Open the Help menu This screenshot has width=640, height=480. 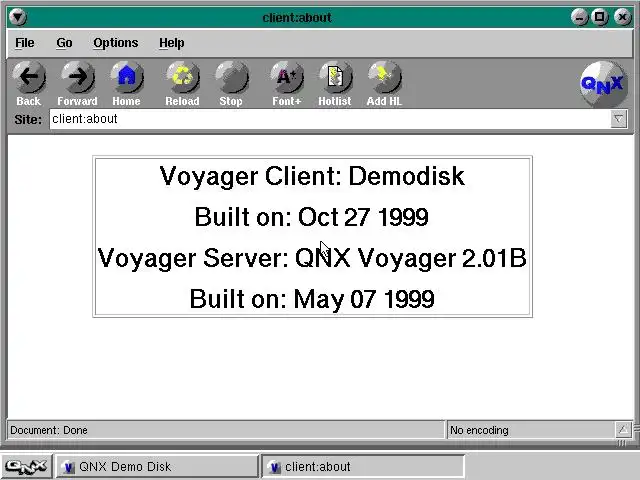(x=171, y=43)
